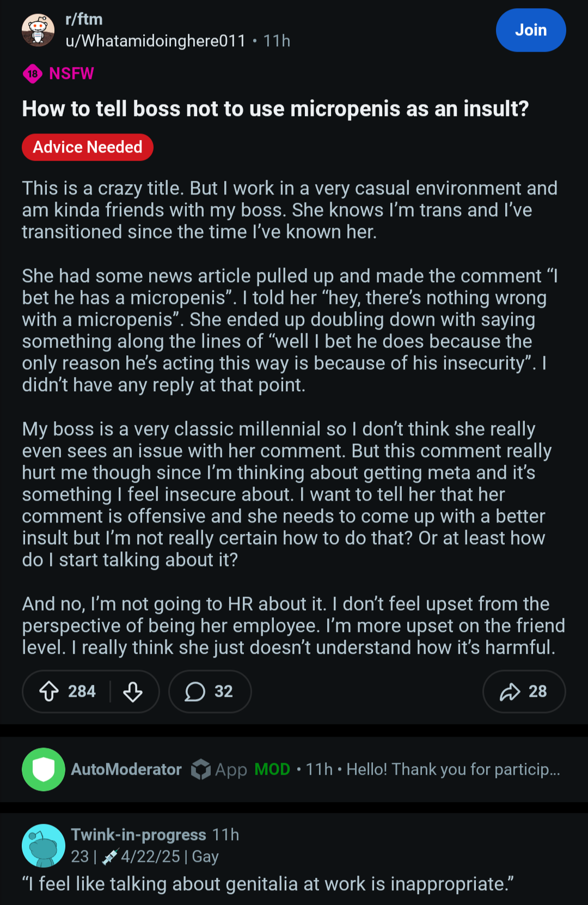
Task: View u/Whatamidoinghere011 profile
Action: tap(156, 41)
